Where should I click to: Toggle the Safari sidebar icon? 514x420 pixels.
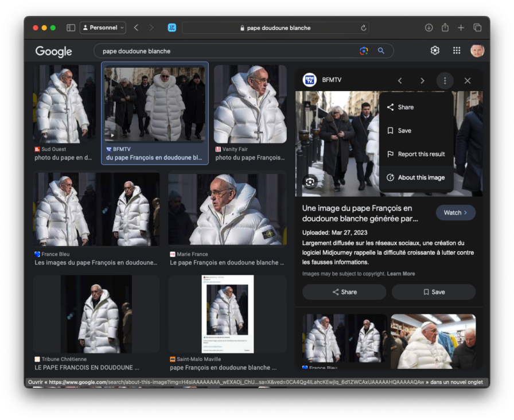(x=71, y=28)
